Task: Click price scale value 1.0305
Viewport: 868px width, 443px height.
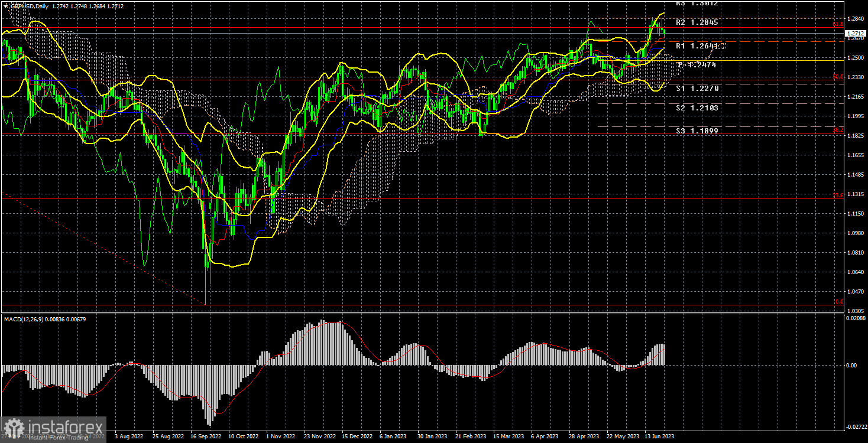Action: 855,311
